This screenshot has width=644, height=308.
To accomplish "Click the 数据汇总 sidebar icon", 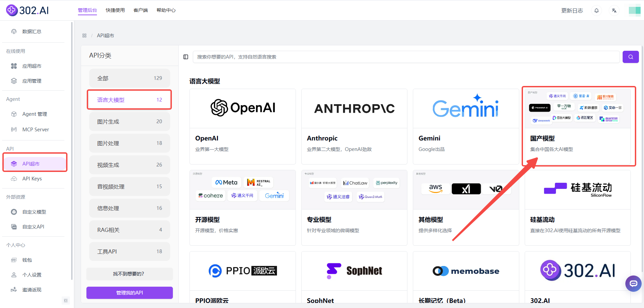I will [x=14, y=31].
